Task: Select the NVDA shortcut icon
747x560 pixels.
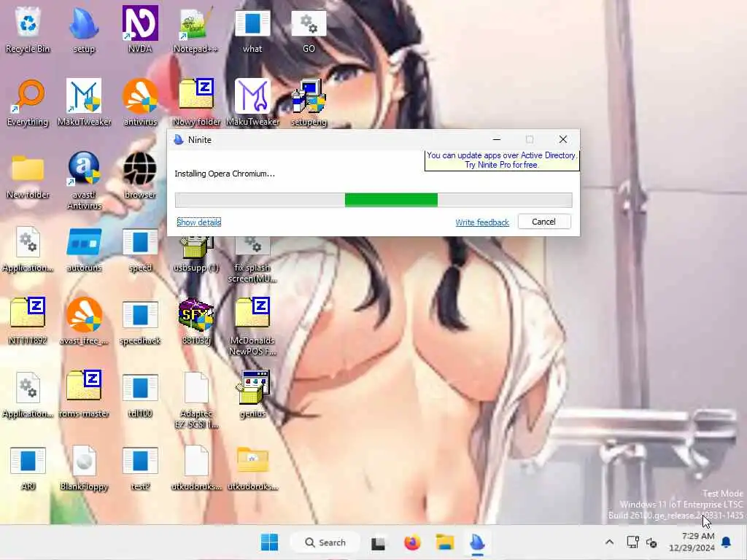Action: click(x=140, y=29)
